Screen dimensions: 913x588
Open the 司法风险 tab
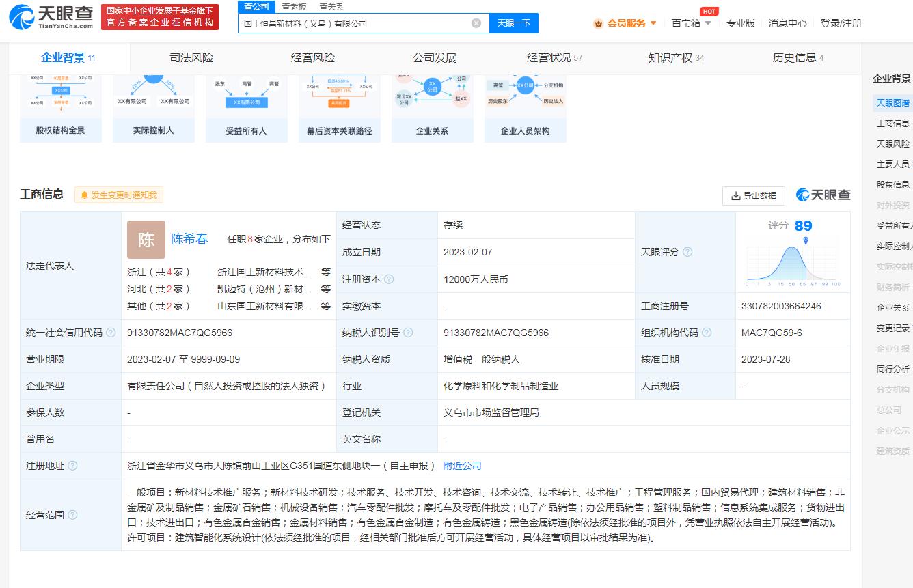pos(191,57)
